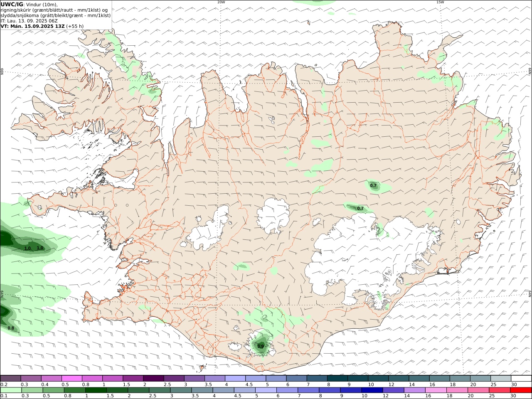This screenshot has height=399, width=532.
Task: Pick the dark teal 8 mm snow swatch
Action: (x=337, y=378)
